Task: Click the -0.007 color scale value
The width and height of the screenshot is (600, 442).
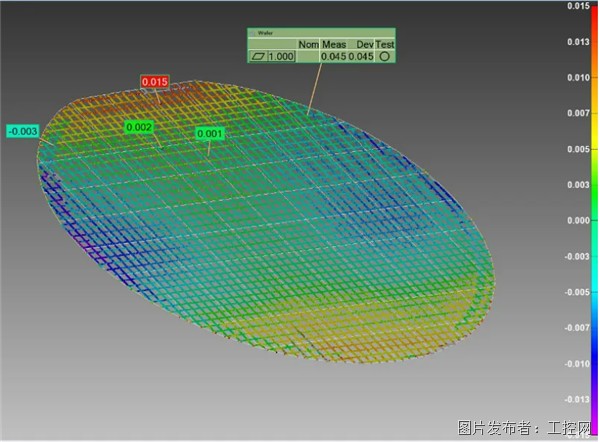Action: [577, 328]
